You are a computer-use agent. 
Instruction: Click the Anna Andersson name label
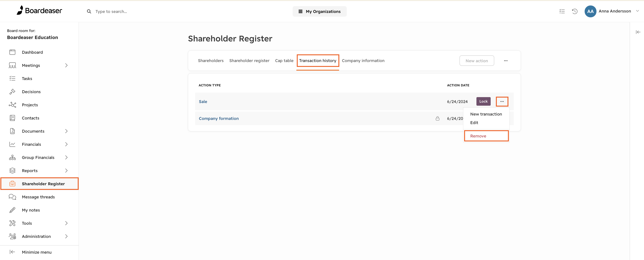pyautogui.click(x=614, y=11)
